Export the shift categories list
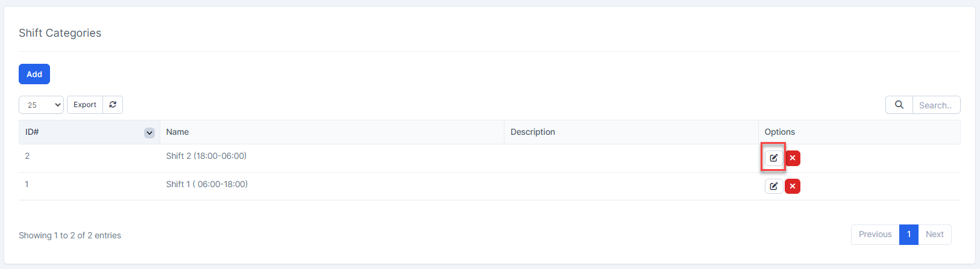 (x=85, y=105)
